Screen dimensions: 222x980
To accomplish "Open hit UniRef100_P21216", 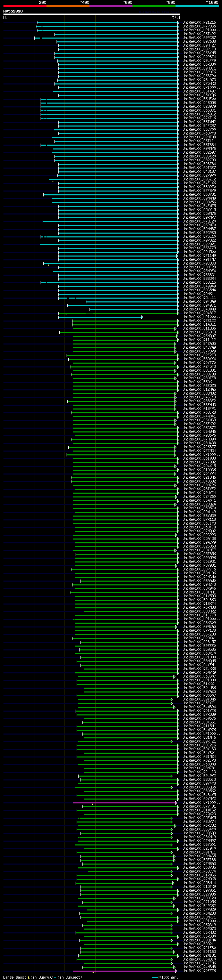I will coord(199,23).
